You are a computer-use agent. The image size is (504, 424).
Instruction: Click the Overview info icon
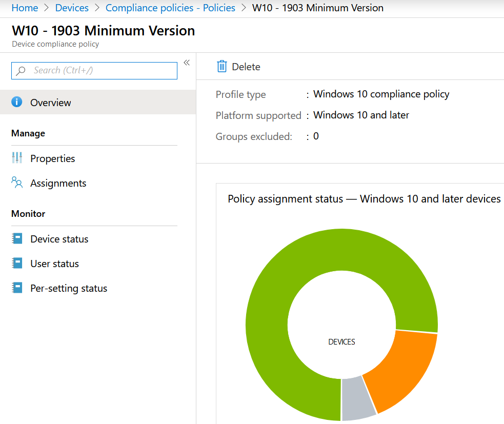coord(17,102)
